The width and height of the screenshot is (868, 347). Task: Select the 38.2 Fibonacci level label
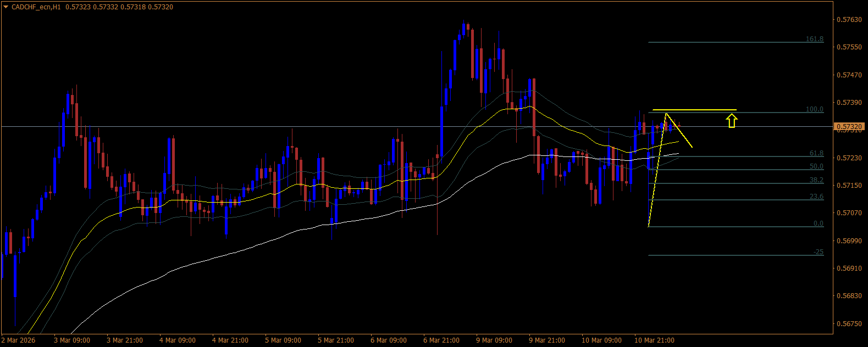pyautogui.click(x=816, y=180)
